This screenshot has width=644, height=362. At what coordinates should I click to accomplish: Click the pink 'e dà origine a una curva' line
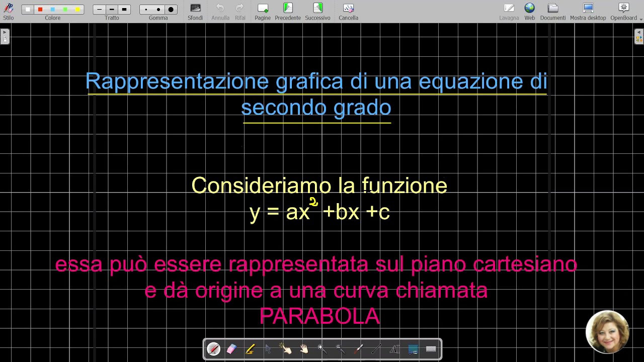pyautogui.click(x=316, y=291)
